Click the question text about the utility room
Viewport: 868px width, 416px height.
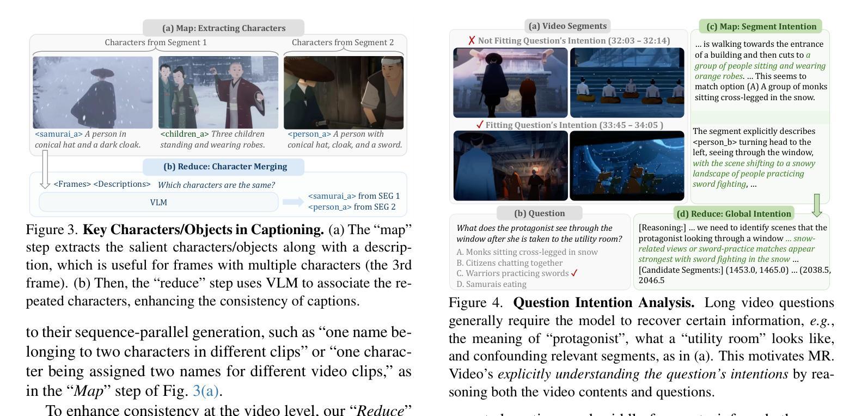(x=539, y=234)
